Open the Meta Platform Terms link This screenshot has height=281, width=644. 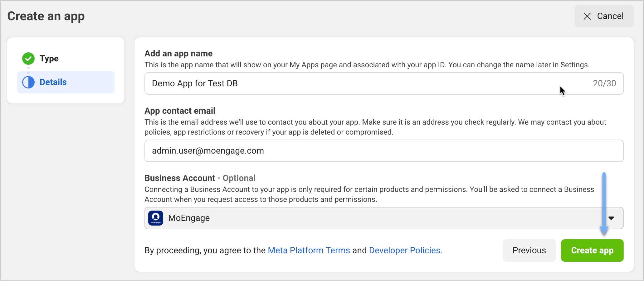tap(309, 250)
